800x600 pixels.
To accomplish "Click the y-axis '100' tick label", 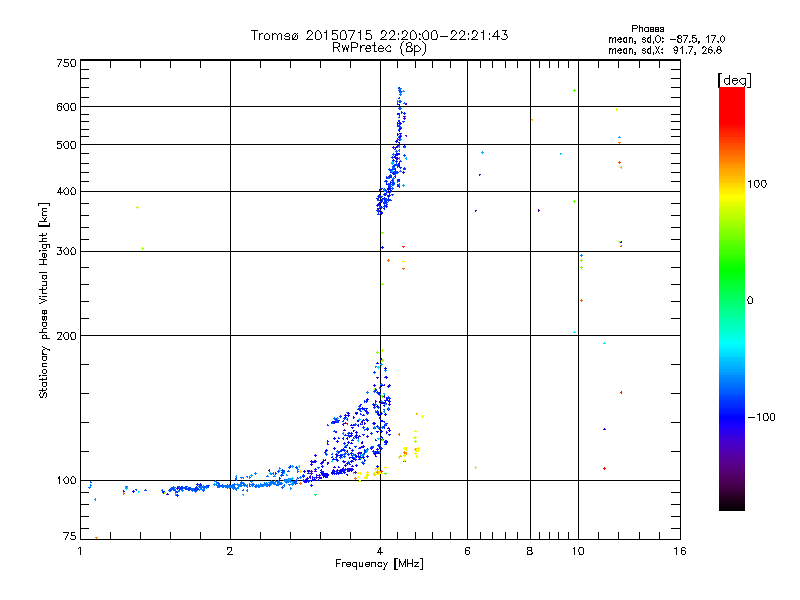I will tap(66, 480).
